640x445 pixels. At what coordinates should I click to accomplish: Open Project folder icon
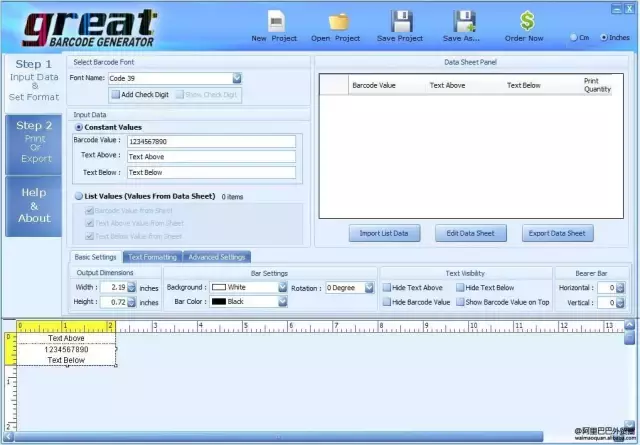pos(339,22)
